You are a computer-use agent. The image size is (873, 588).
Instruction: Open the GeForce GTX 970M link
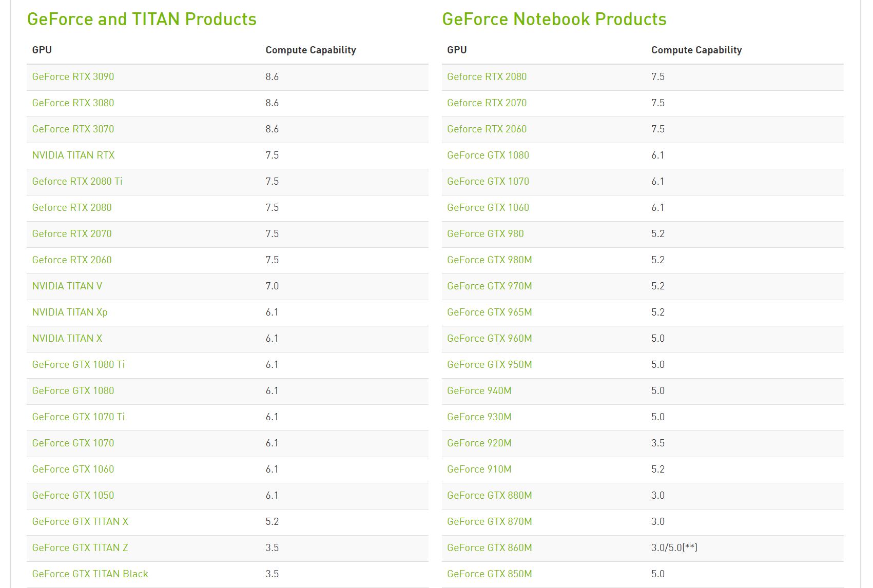pos(490,286)
